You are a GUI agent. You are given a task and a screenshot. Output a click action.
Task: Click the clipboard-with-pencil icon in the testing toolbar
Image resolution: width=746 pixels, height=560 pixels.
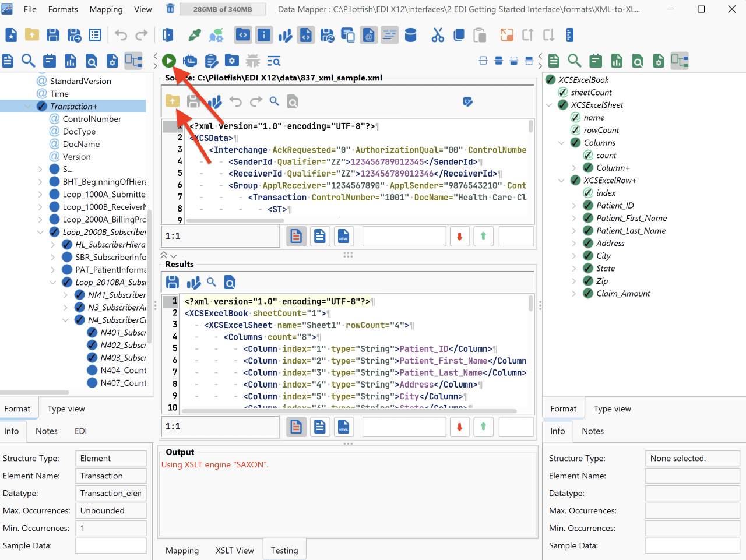[211, 61]
